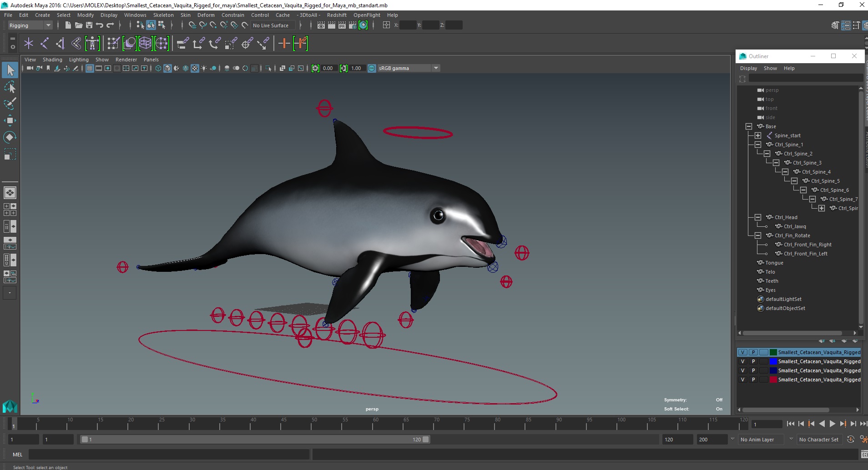Collapse the Ctrl_Spine_1 node
The width and height of the screenshot is (868, 470).
point(758,145)
